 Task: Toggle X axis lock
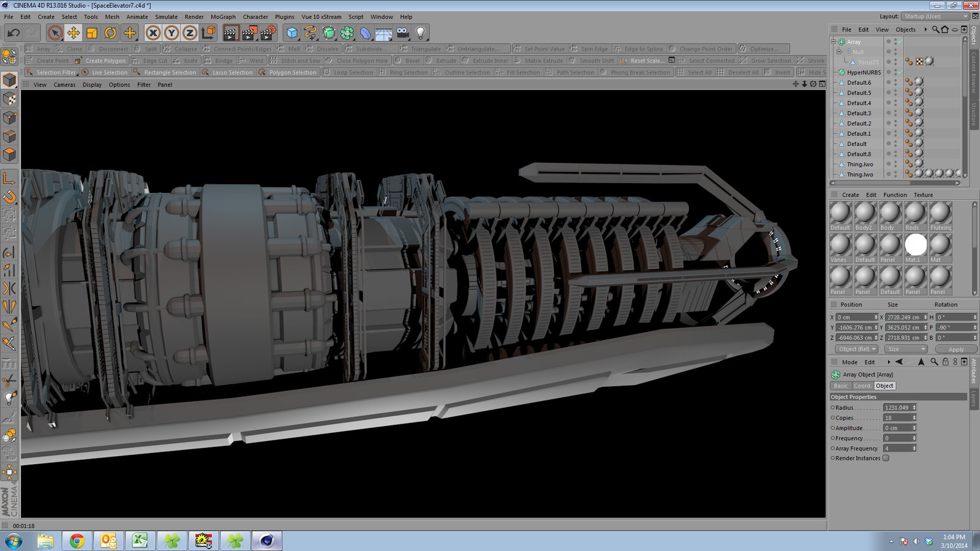tap(153, 32)
